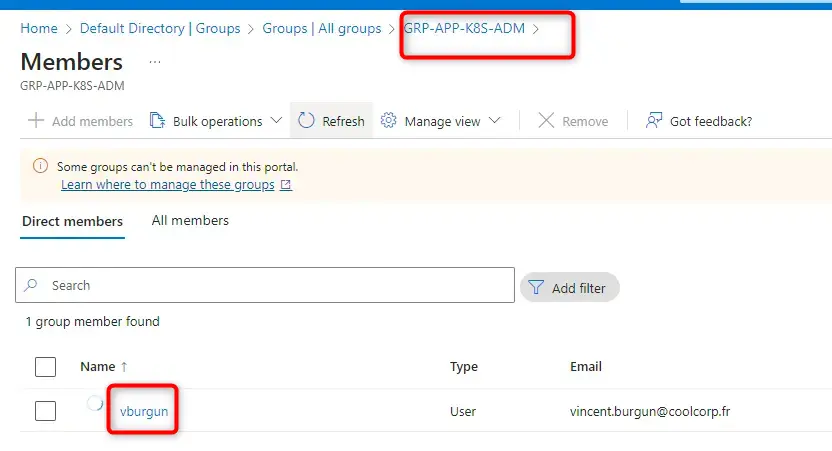Click the Manage view gear icon
Screen dimensions: 832x451
coord(388,120)
